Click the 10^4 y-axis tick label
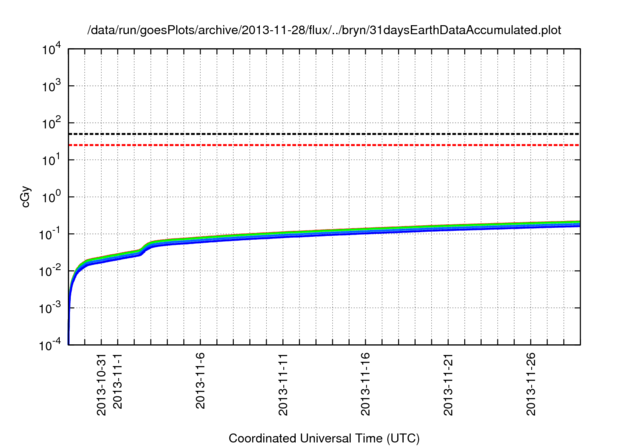This screenshot has height=448, width=640. click(52, 50)
